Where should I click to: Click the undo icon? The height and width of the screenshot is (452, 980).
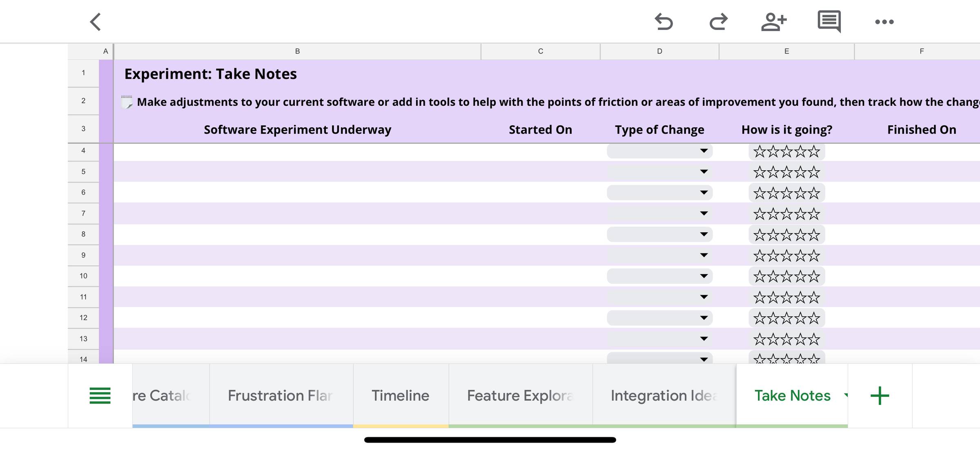click(x=664, y=22)
